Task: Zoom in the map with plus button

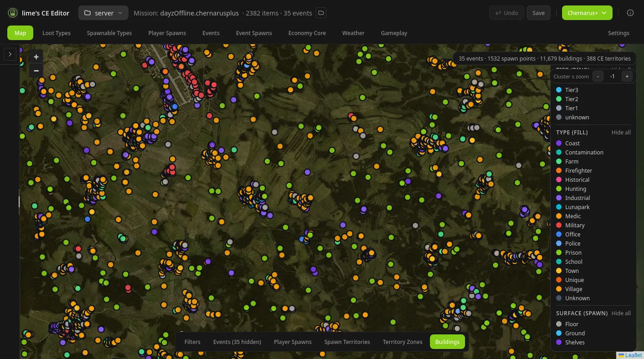Action: [x=36, y=57]
